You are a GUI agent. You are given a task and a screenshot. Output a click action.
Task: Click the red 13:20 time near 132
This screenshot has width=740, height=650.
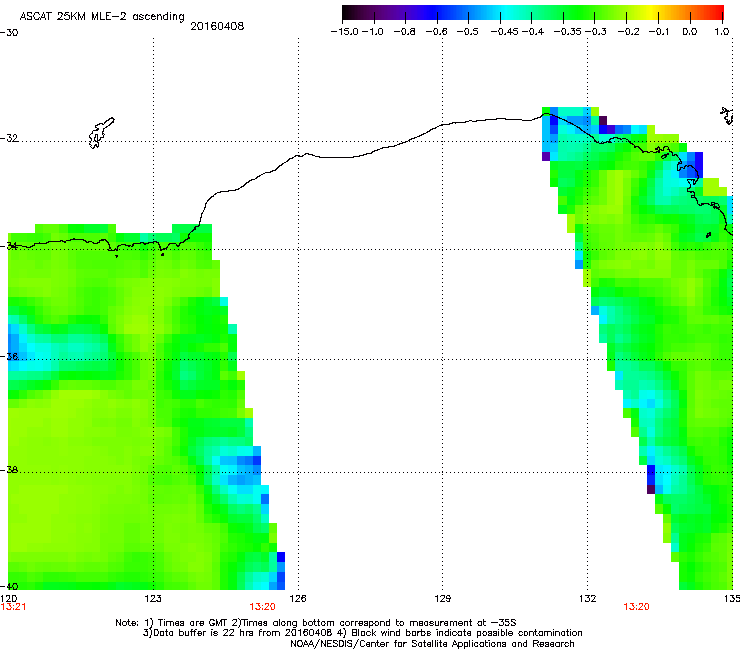636,607
